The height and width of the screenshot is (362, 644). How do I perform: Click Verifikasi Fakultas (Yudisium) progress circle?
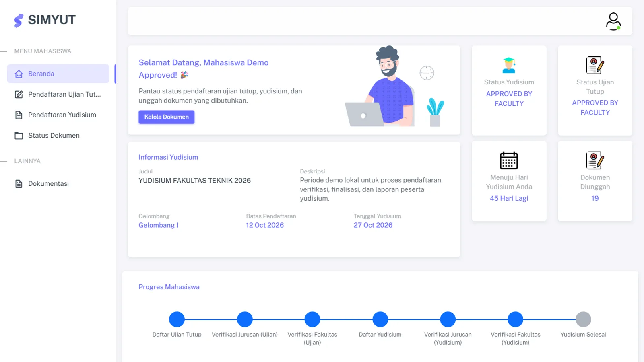515,319
